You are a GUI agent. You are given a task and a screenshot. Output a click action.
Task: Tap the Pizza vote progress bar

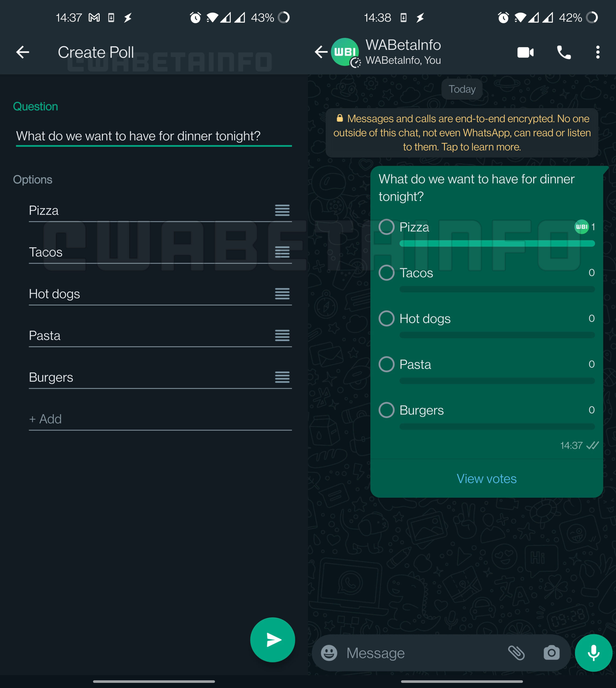tap(497, 243)
